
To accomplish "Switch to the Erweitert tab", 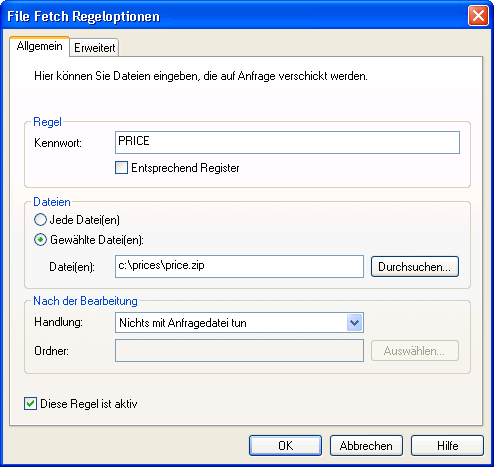I will (94, 48).
